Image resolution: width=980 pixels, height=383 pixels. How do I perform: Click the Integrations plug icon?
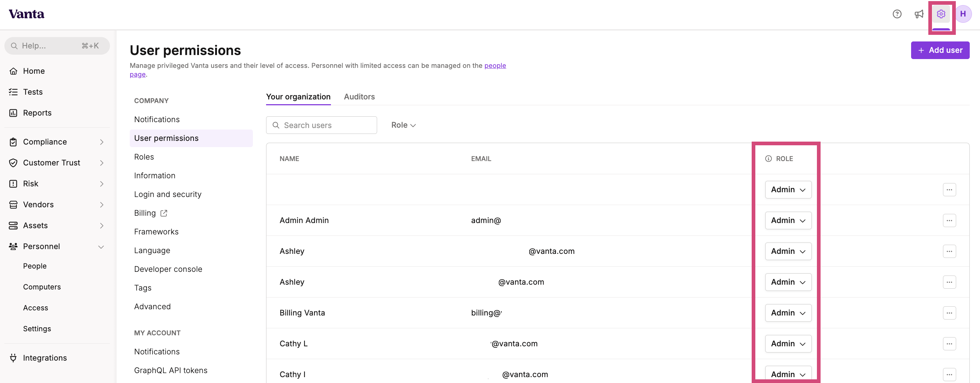13,358
